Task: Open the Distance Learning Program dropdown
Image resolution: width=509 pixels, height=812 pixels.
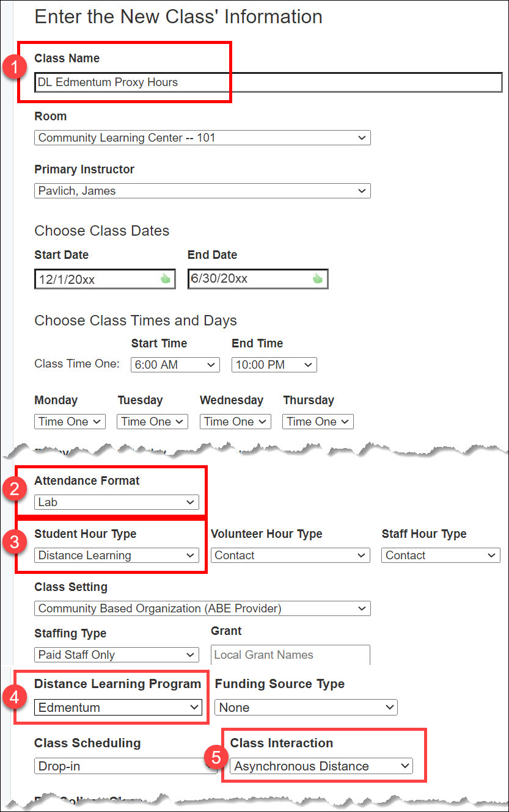Action: click(118, 708)
